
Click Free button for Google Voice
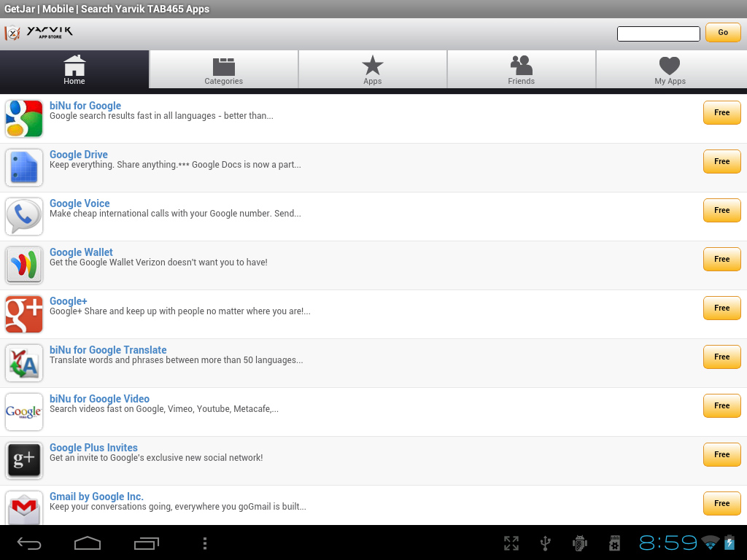coord(722,210)
